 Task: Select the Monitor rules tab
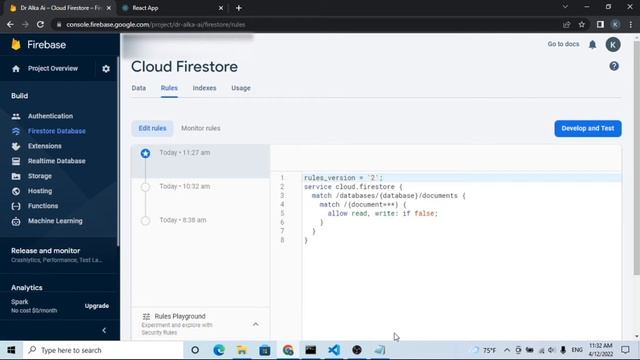pyautogui.click(x=200, y=128)
